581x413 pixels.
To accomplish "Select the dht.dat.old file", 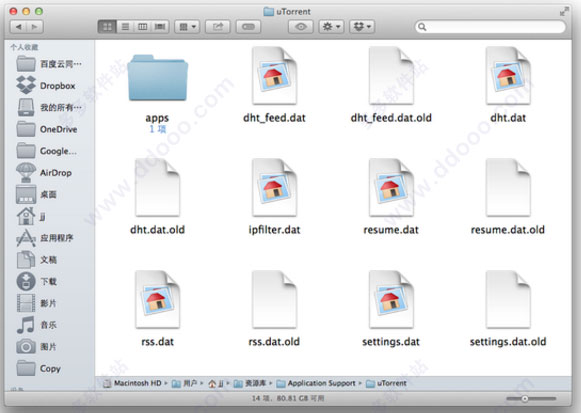I will click(x=157, y=188).
